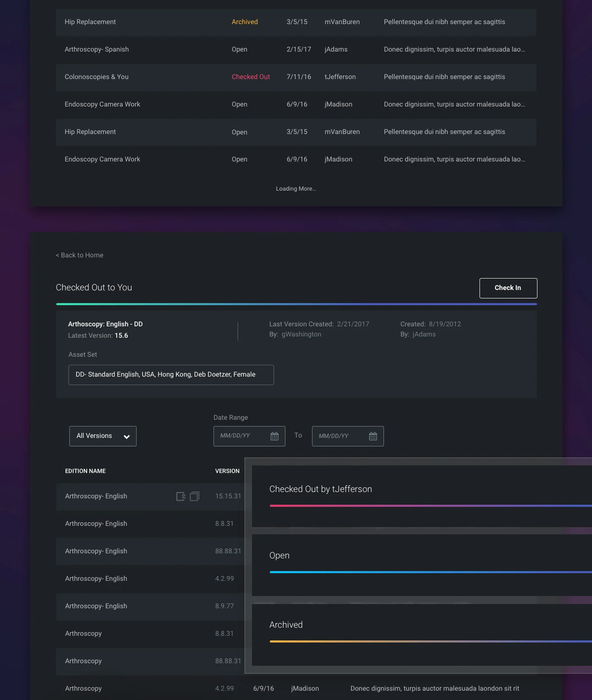
Task: Click jMadison in the bottom Arthroscopy row
Action: coord(305,689)
